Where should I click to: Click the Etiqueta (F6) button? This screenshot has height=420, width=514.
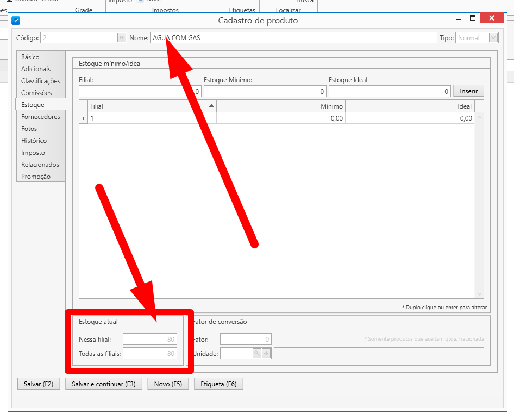tap(218, 384)
